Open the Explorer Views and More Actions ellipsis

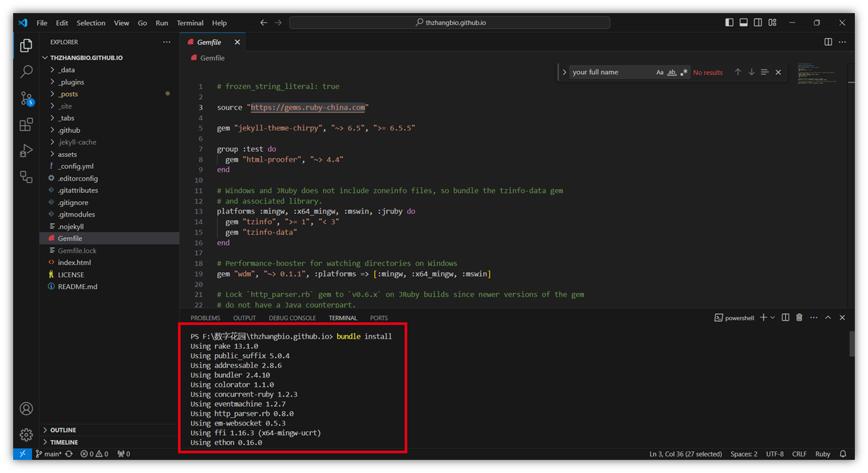pos(166,42)
